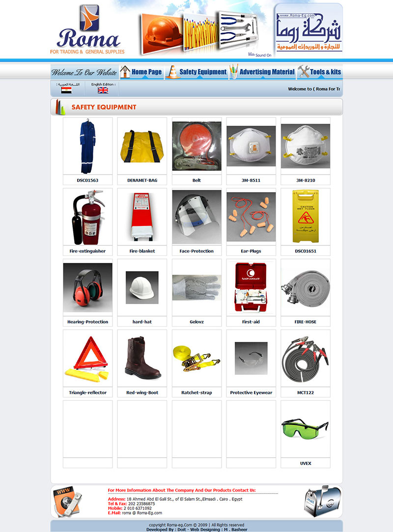Open the Home Page menu item
Image resolution: width=393 pixels, height=532 pixels.
[x=141, y=72]
